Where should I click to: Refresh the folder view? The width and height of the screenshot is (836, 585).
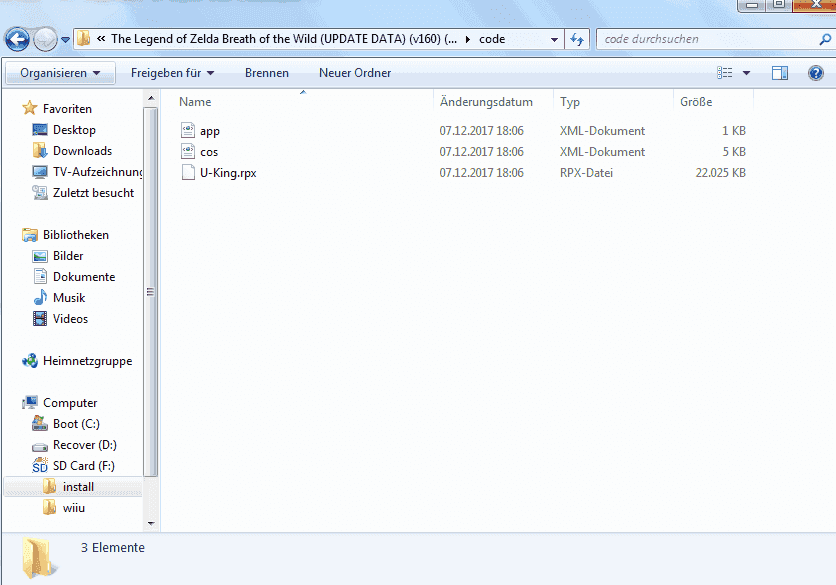577,39
